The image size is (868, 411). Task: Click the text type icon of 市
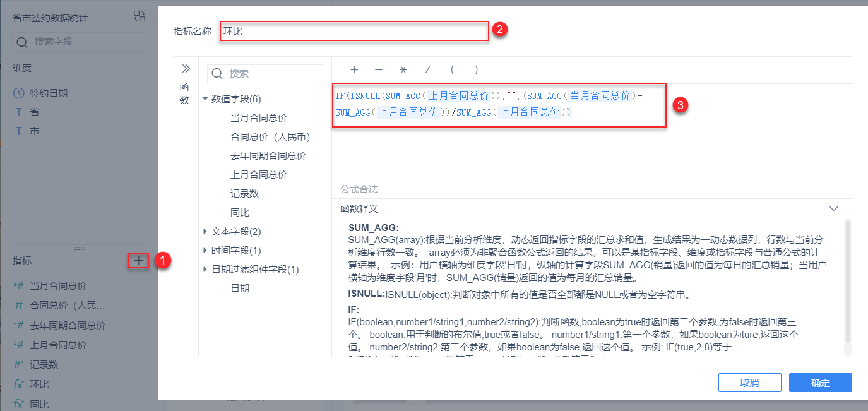[x=19, y=131]
